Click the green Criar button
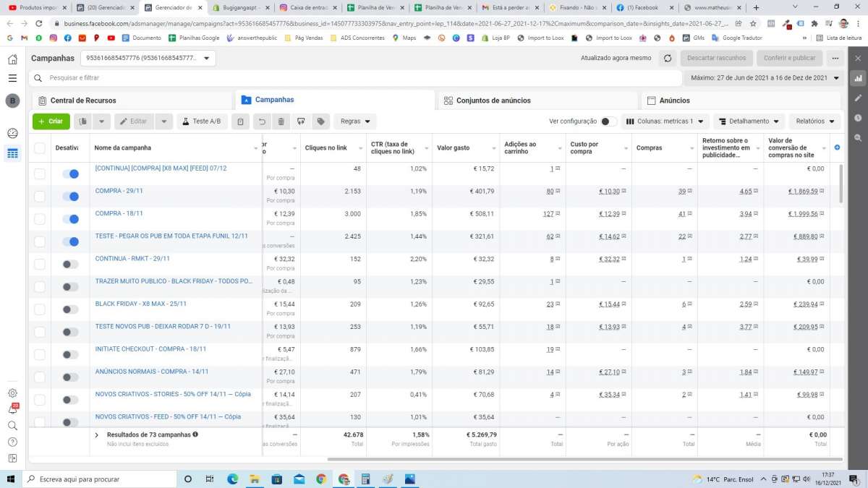 [51, 121]
